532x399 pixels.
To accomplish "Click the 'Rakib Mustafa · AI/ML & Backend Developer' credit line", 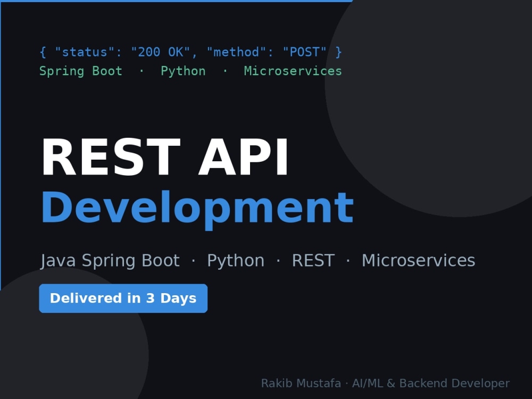I will click(x=385, y=383).
